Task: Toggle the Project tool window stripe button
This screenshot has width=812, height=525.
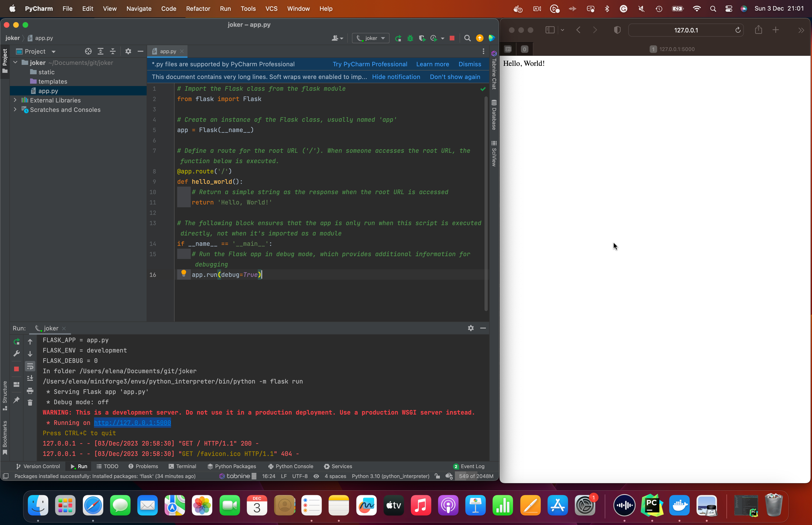Action: click(x=5, y=61)
